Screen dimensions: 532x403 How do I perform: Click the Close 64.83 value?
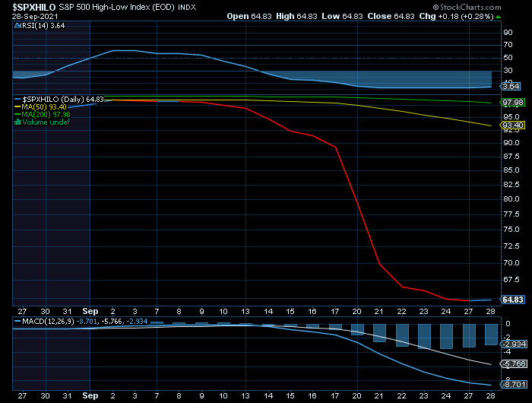point(391,16)
